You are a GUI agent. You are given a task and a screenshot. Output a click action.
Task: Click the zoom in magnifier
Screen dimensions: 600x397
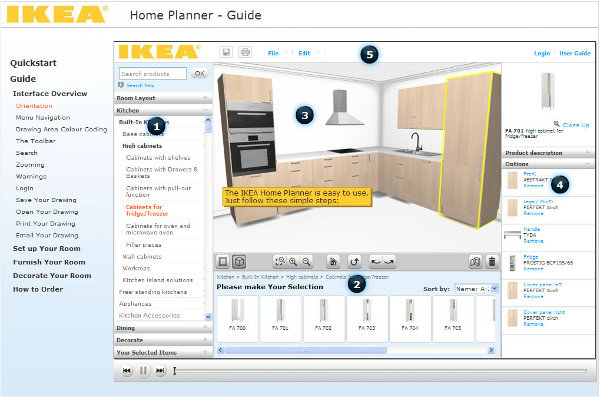click(293, 262)
